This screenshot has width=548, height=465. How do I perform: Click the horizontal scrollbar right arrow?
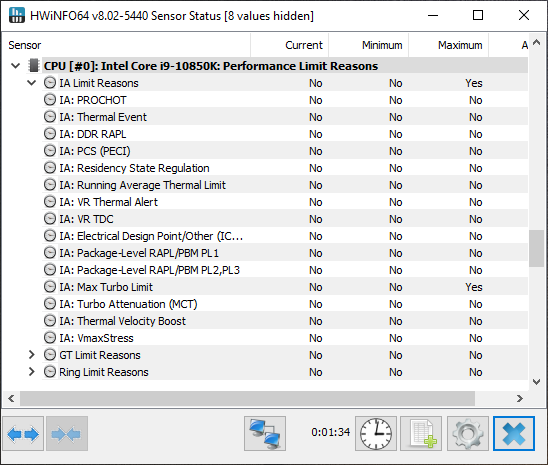pos(520,398)
